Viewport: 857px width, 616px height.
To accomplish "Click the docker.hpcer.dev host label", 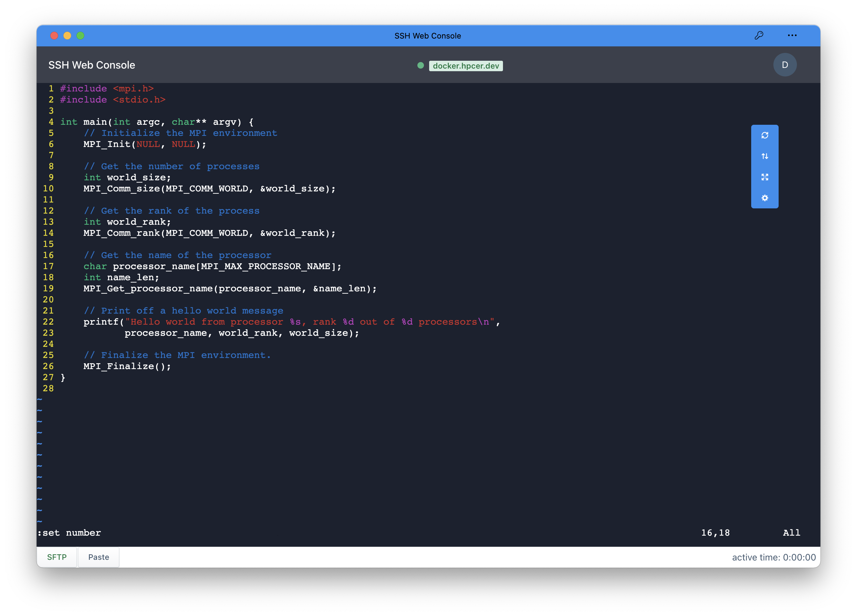I will 465,66.
